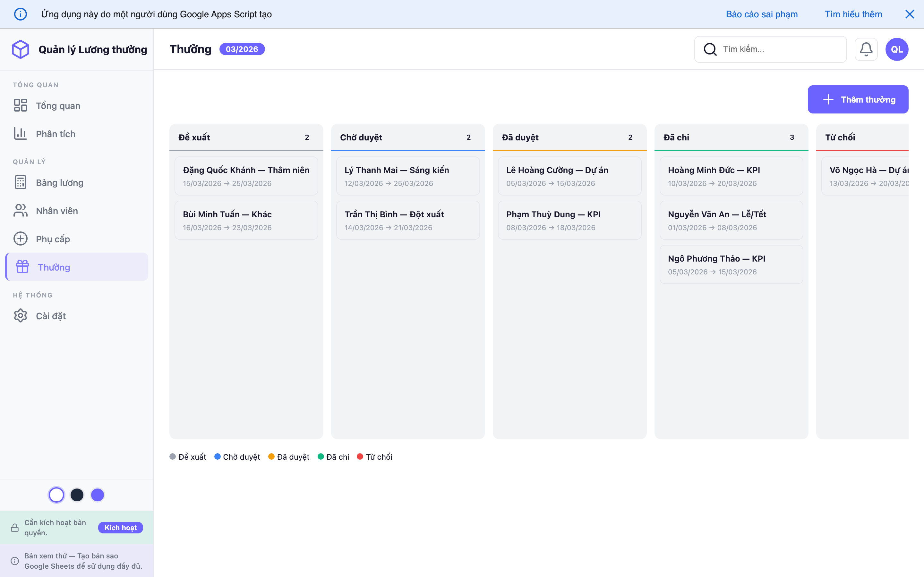Screen dimensions: 924x577
Task: Click the notification bell icon
Action: (866, 49)
